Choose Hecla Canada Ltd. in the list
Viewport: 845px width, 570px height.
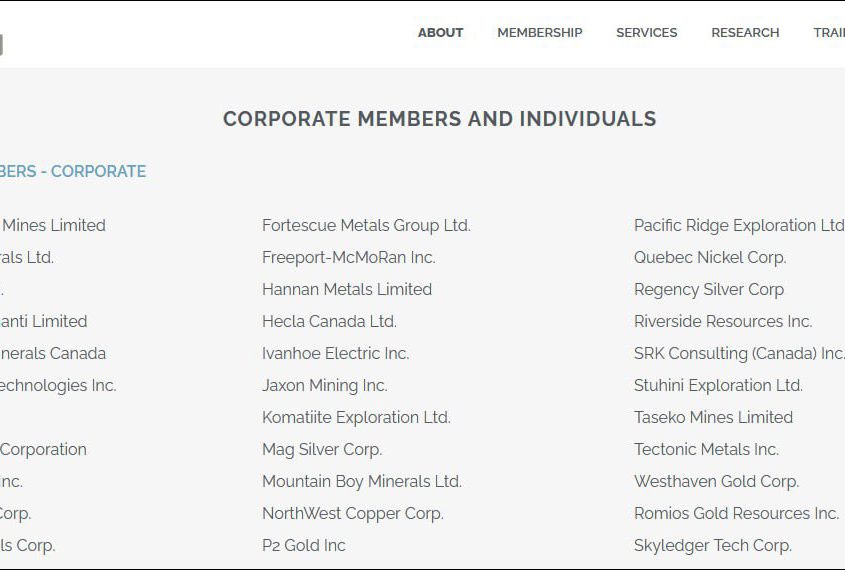(x=329, y=322)
